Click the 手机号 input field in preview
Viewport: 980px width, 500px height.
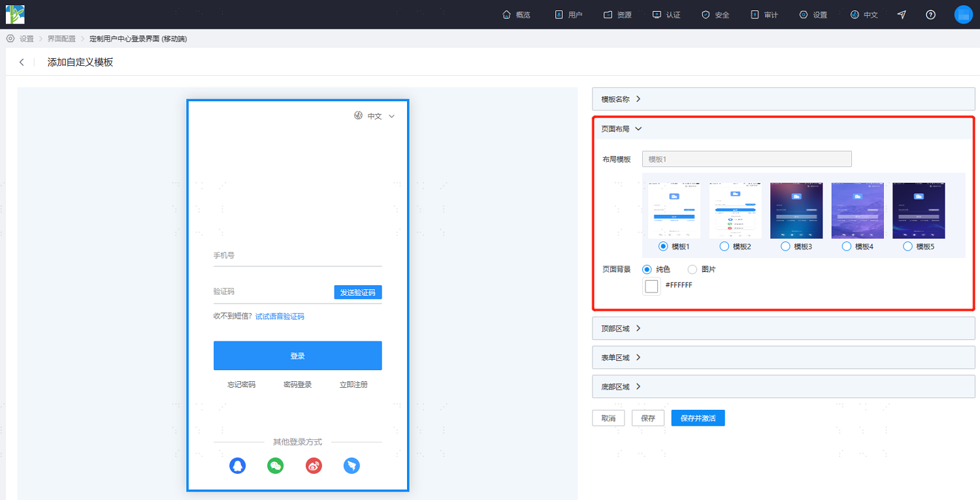click(297, 256)
